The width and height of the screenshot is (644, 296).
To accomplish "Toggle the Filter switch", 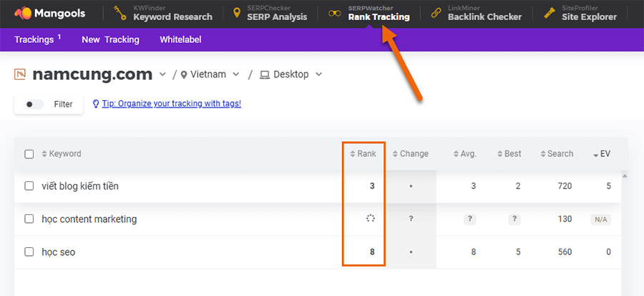I will pyautogui.click(x=33, y=105).
